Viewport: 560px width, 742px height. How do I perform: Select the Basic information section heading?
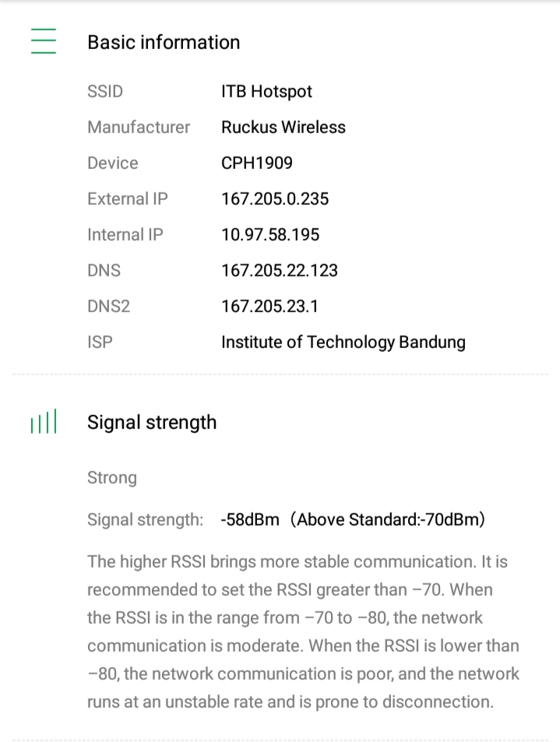pyautogui.click(x=164, y=42)
